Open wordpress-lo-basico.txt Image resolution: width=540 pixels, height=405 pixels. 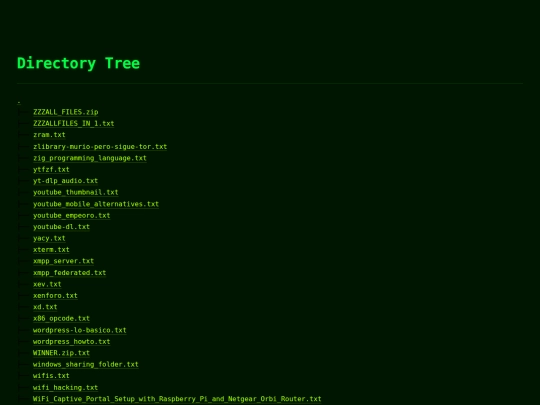pos(80,330)
